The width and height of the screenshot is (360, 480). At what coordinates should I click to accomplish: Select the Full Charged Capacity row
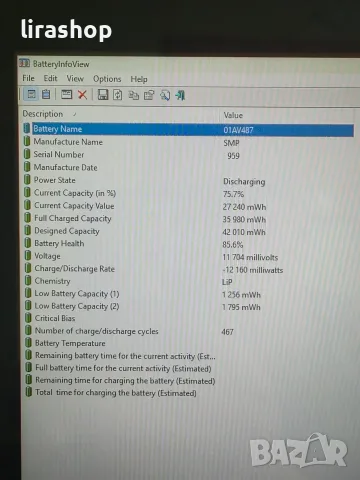click(188, 219)
